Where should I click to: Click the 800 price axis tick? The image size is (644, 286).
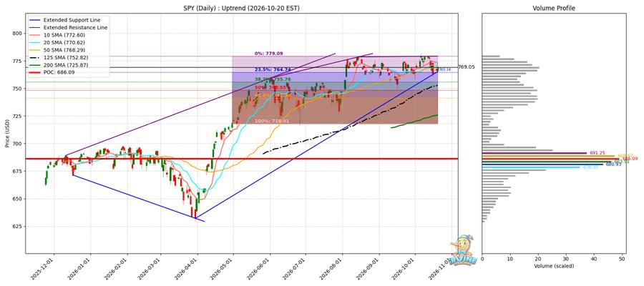coord(19,33)
